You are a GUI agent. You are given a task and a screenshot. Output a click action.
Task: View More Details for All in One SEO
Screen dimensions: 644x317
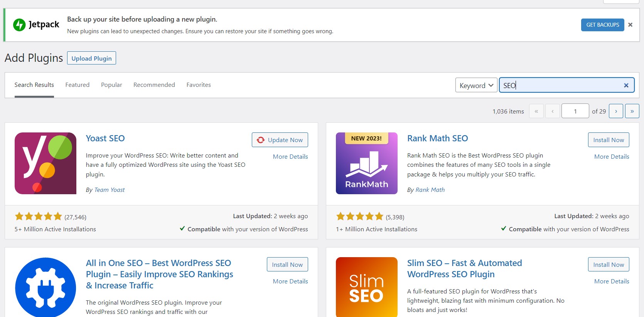[x=290, y=281]
